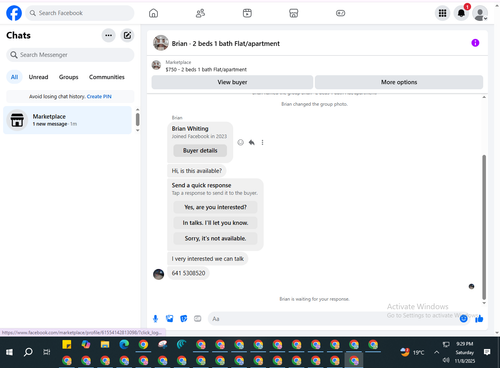Viewport: 500px width, 368px height.
Task: Start a new message with compose icon
Action: tap(127, 35)
